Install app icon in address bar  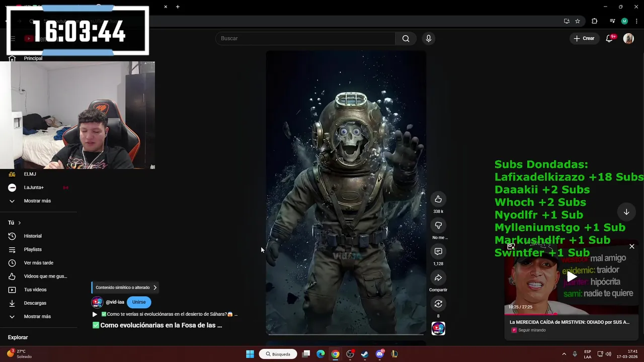[567, 21]
